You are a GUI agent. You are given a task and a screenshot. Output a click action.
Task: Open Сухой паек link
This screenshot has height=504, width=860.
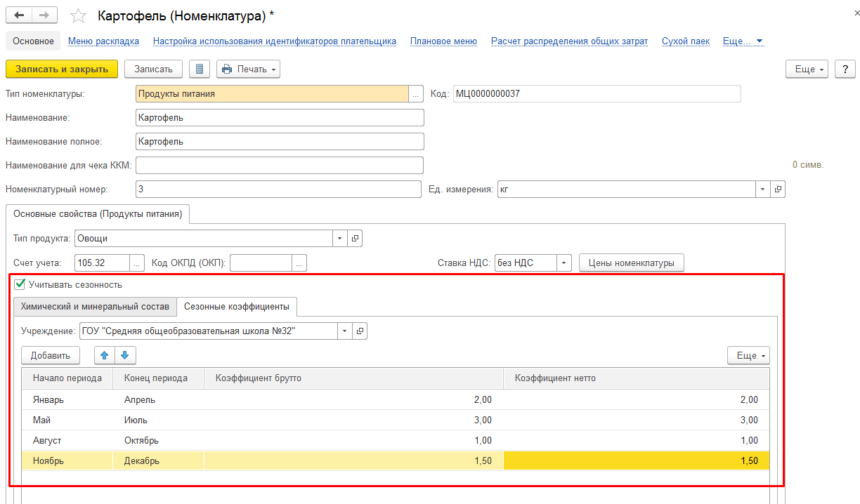tap(686, 41)
